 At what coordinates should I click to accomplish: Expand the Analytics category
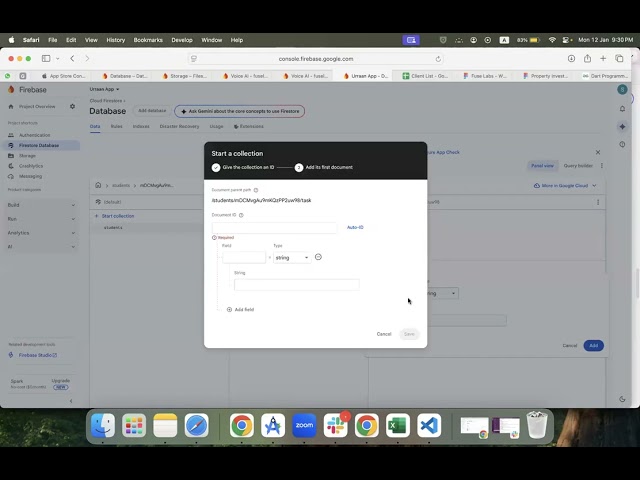[42, 233]
